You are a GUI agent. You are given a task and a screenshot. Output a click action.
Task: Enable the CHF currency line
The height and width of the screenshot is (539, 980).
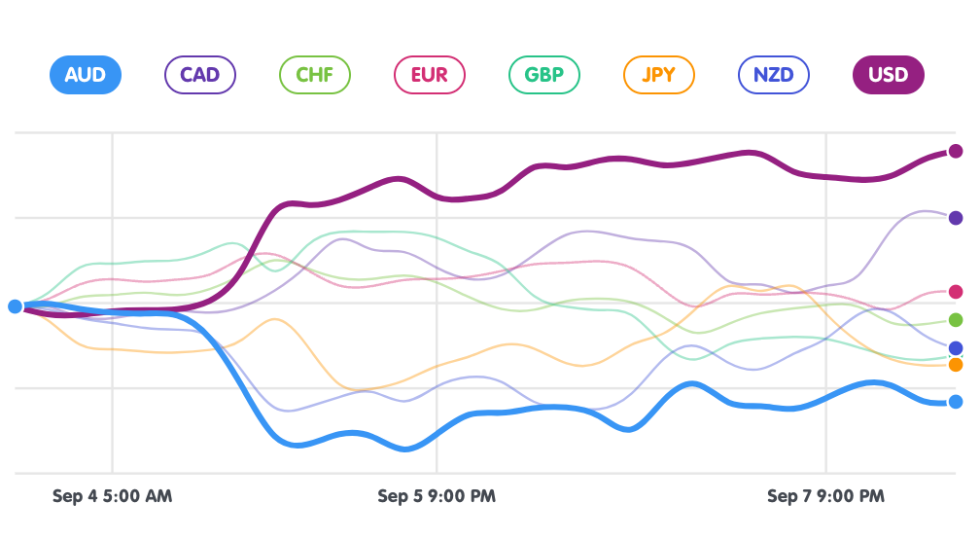pyautogui.click(x=314, y=75)
